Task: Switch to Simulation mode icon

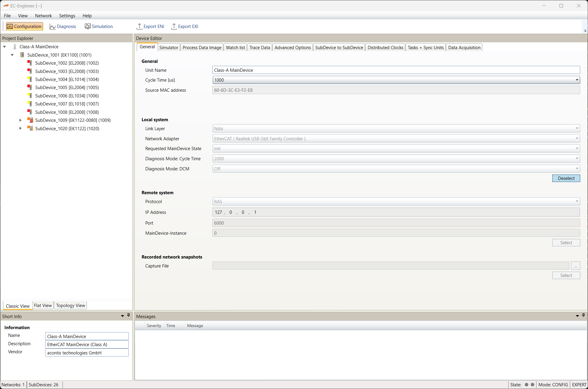Action: click(x=88, y=27)
